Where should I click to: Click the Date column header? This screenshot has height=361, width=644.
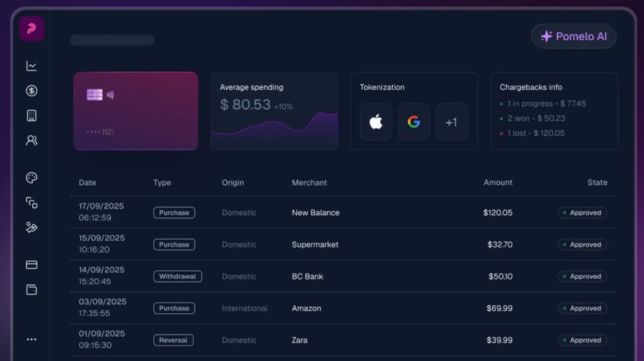pos(87,182)
